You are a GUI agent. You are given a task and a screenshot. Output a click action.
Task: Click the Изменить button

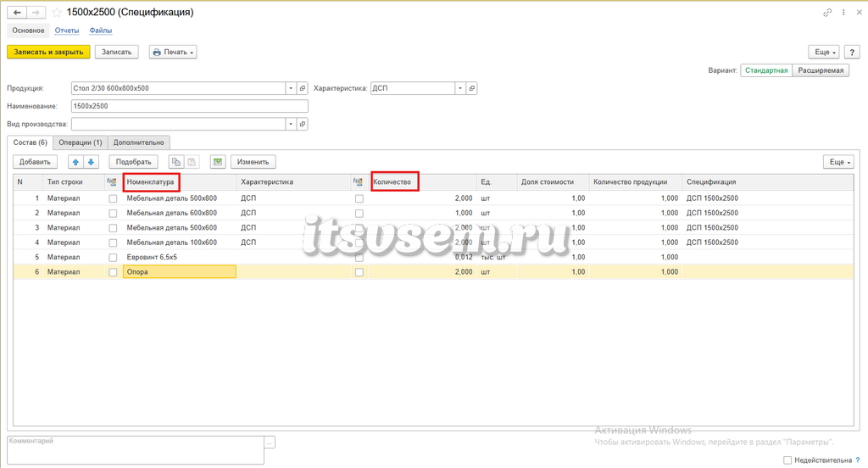(253, 162)
